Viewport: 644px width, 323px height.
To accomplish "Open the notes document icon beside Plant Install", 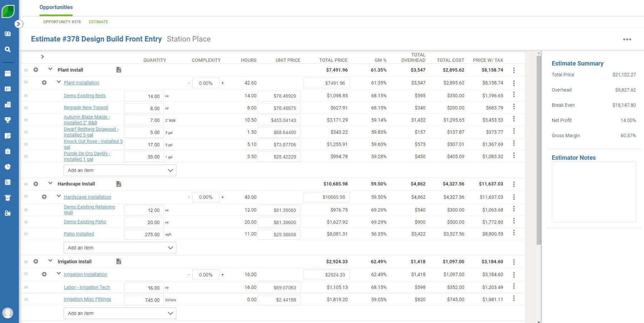I will click(118, 70).
